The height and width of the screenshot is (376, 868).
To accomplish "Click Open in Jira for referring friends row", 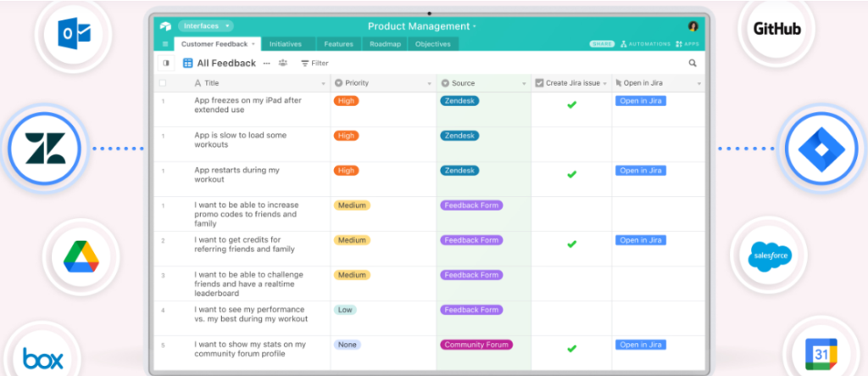I will coord(641,240).
